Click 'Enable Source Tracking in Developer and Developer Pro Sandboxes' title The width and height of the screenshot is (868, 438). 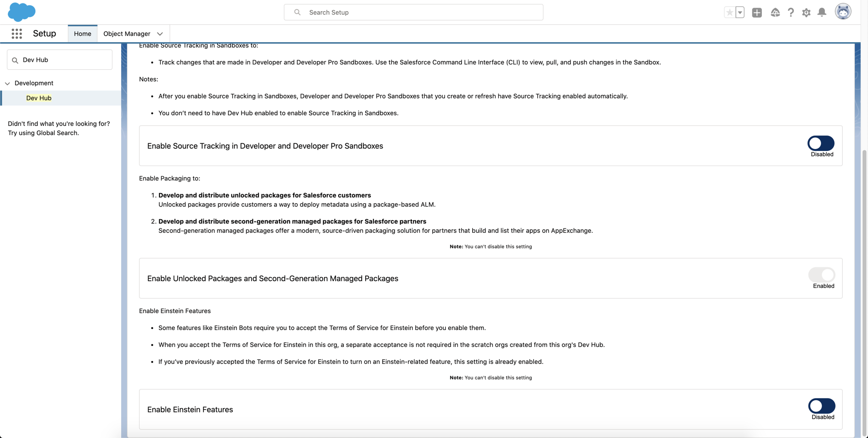point(265,146)
